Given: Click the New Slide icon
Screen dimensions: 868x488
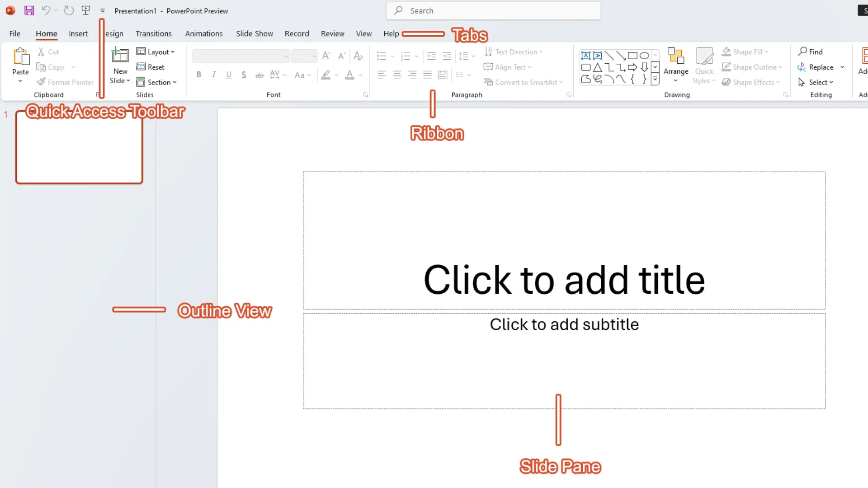Looking at the screenshot, I should coord(120,56).
